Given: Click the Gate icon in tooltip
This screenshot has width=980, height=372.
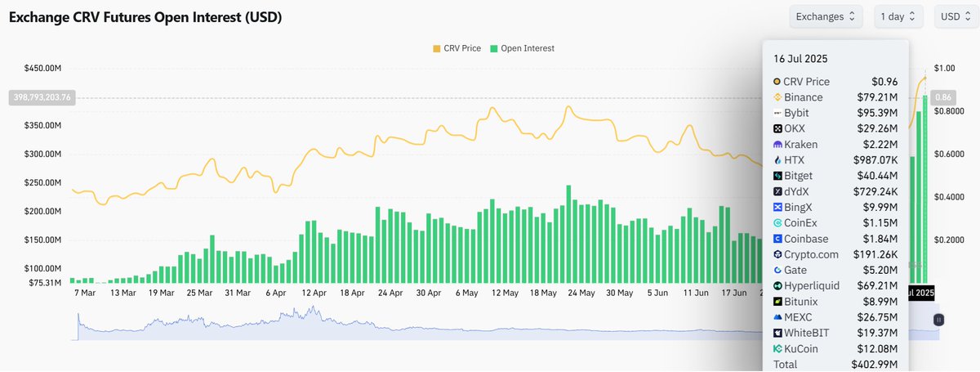Looking at the screenshot, I should 777,270.
